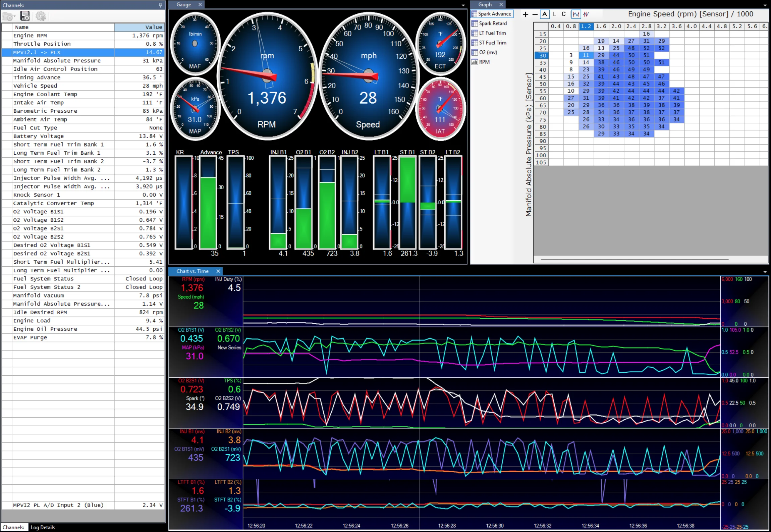The image size is (771, 532).
Task: Select the ST Fuel Trim graph table
Action: pyautogui.click(x=489, y=43)
